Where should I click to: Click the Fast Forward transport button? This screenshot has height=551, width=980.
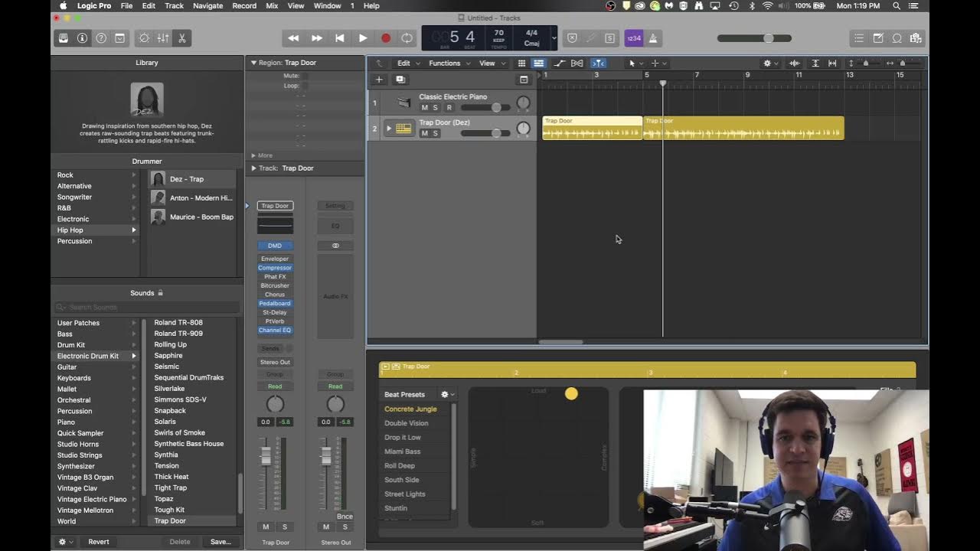tap(316, 38)
